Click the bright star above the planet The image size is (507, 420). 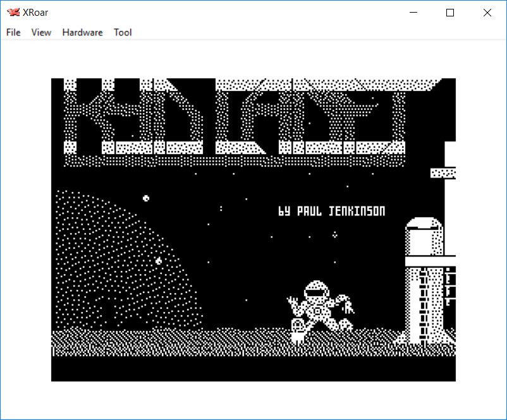click(146, 198)
